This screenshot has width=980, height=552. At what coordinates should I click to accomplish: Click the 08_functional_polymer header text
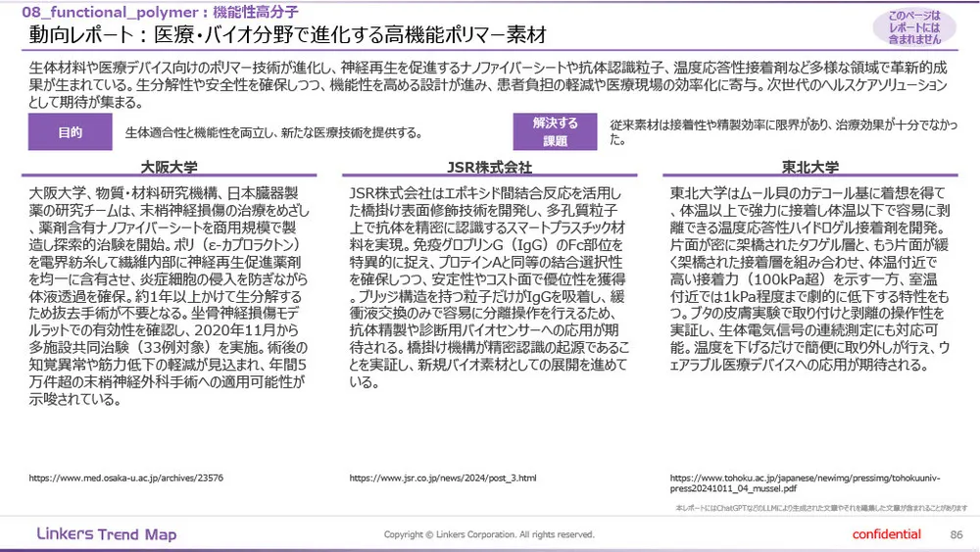click(x=160, y=12)
